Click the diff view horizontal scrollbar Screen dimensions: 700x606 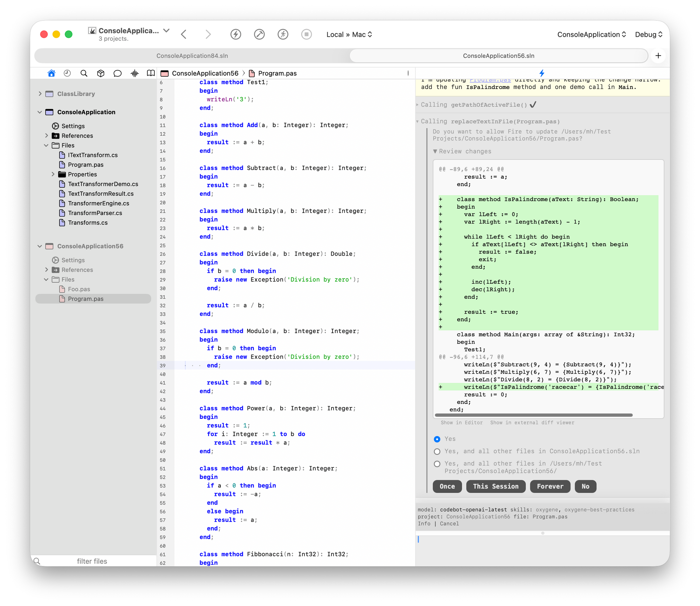(x=533, y=415)
